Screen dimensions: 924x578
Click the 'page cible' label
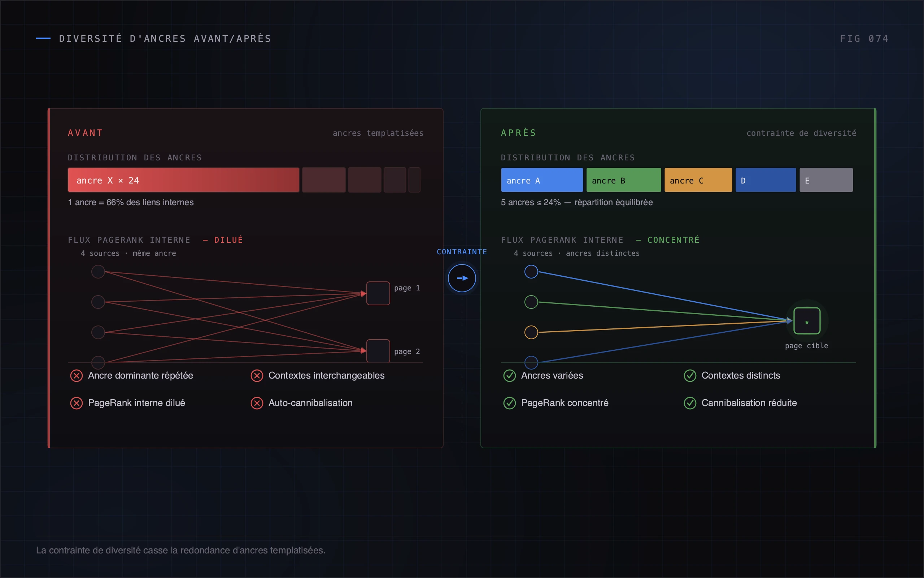click(806, 346)
